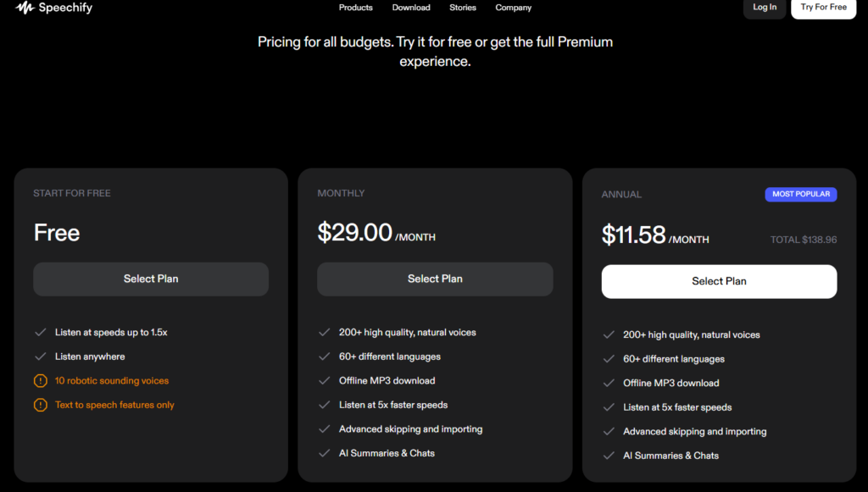Click checkmark icon next to Listen anywhere

click(x=40, y=357)
